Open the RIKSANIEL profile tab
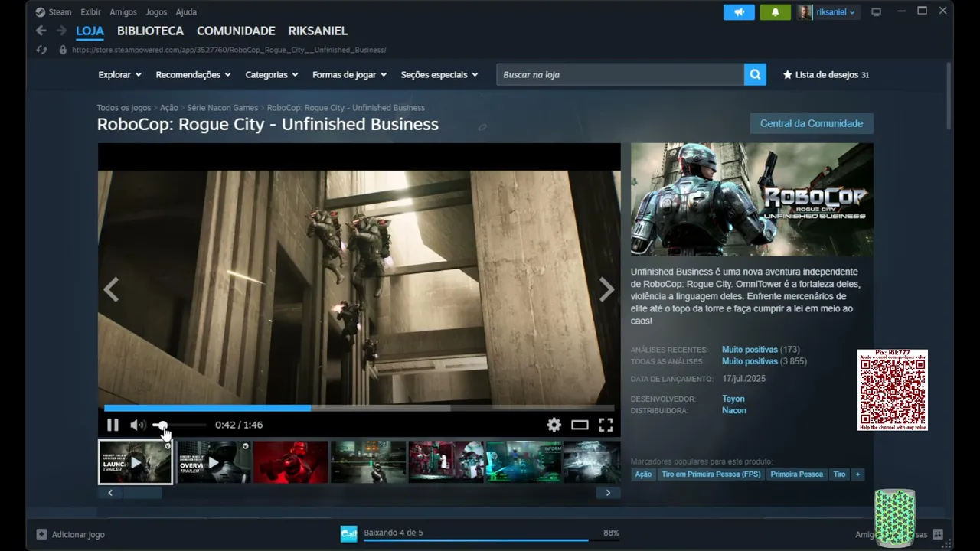The image size is (980, 551). point(318,31)
